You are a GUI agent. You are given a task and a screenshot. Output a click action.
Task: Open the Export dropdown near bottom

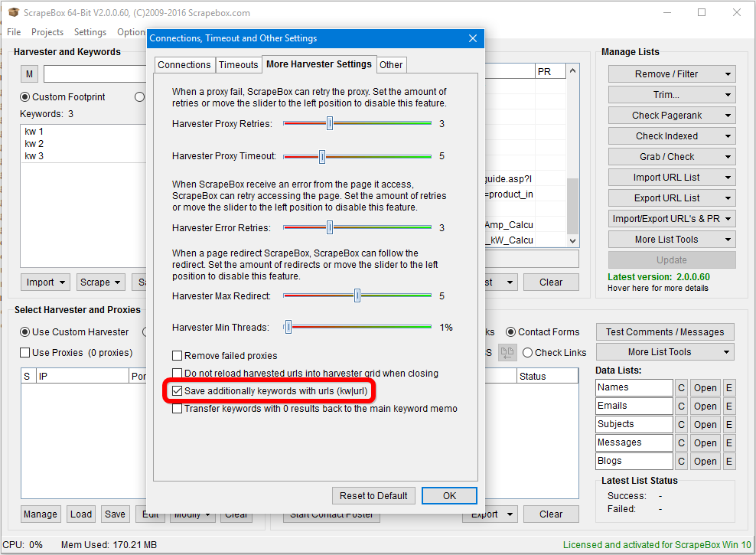pyautogui.click(x=490, y=514)
